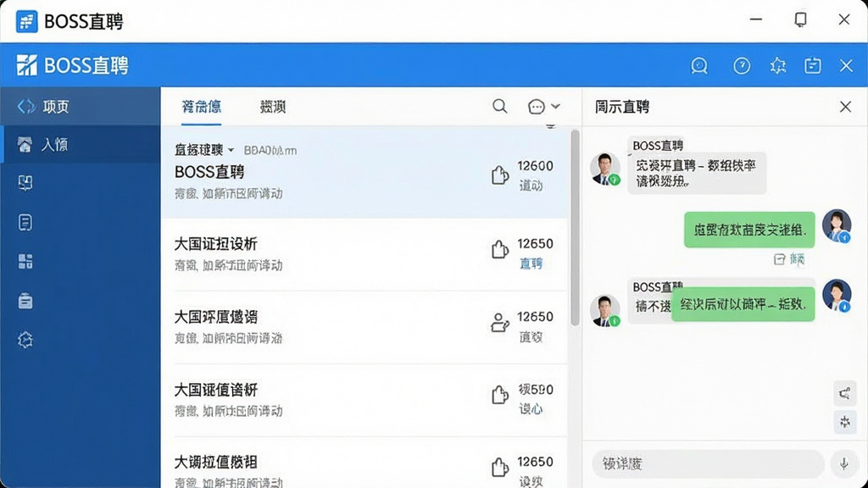Open the sidebar grid dashboard icon
The width and height of the screenshot is (868, 488).
pyautogui.click(x=25, y=261)
